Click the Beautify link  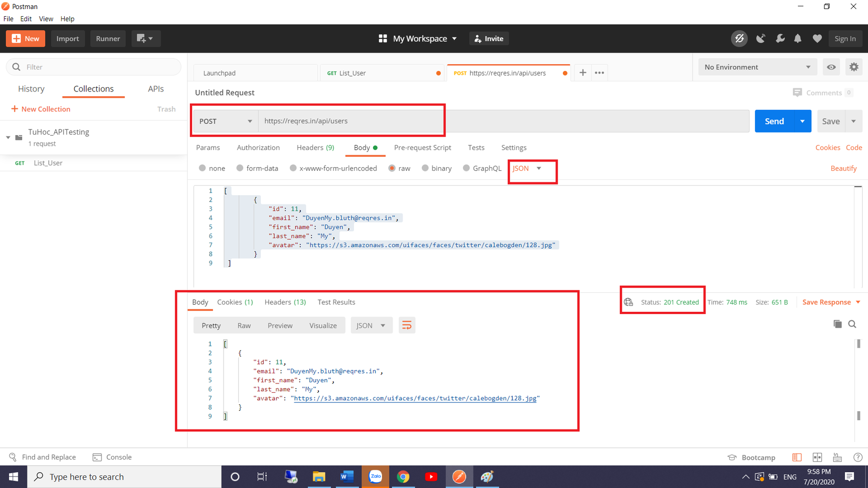843,168
